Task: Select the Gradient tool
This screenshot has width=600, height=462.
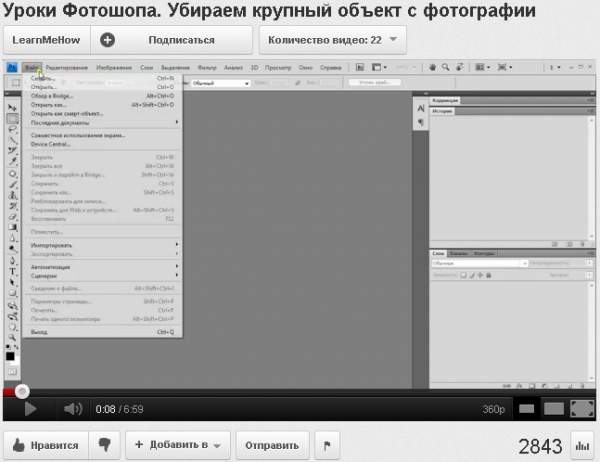Action: 12,227
